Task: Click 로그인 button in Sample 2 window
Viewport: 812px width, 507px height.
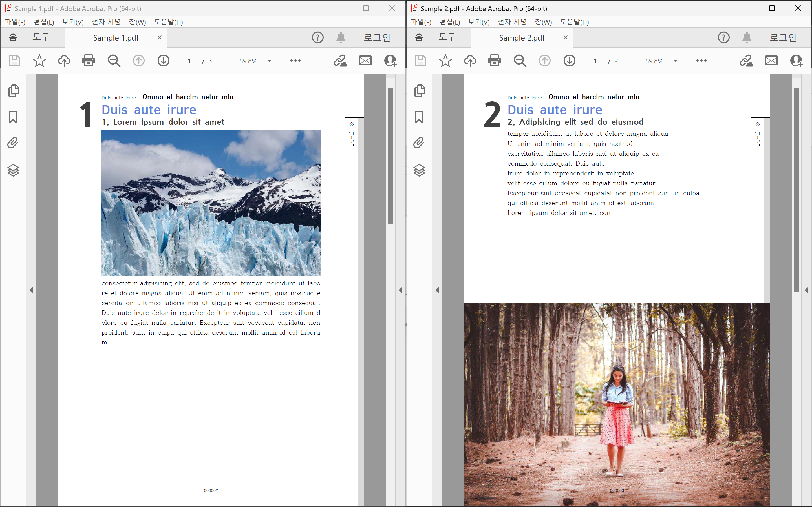Action: (x=783, y=37)
